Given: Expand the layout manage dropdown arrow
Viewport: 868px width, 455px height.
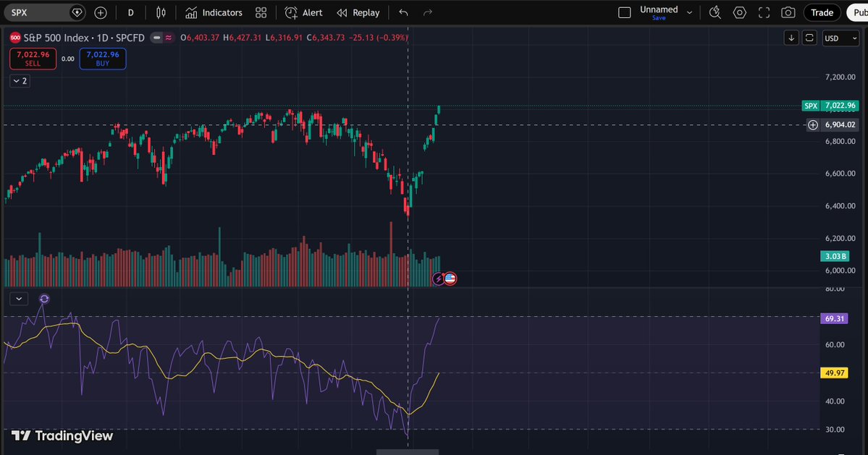Looking at the screenshot, I should tap(689, 12).
